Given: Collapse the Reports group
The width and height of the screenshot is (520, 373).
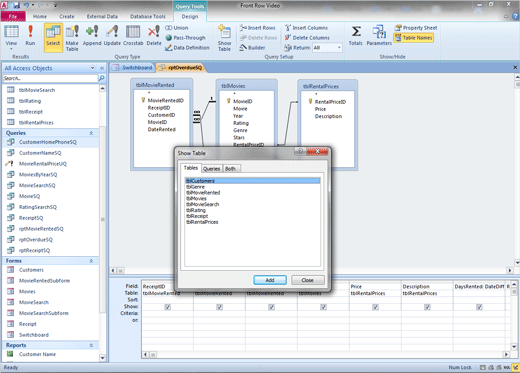Looking at the screenshot, I should pos(91,345).
